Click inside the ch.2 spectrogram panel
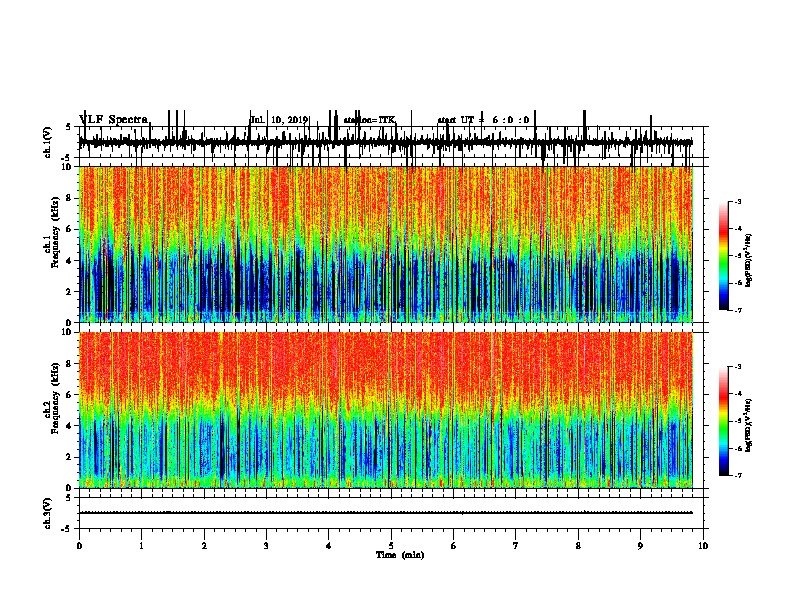The height and width of the screenshot is (612, 792). (386, 410)
